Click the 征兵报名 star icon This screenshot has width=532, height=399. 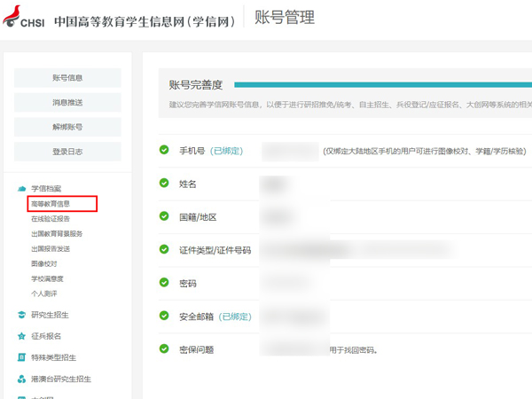[x=21, y=336]
